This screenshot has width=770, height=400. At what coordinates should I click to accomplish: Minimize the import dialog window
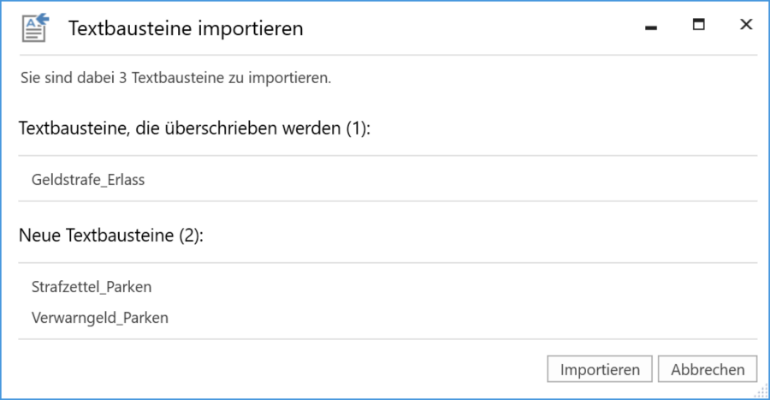[x=651, y=27]
